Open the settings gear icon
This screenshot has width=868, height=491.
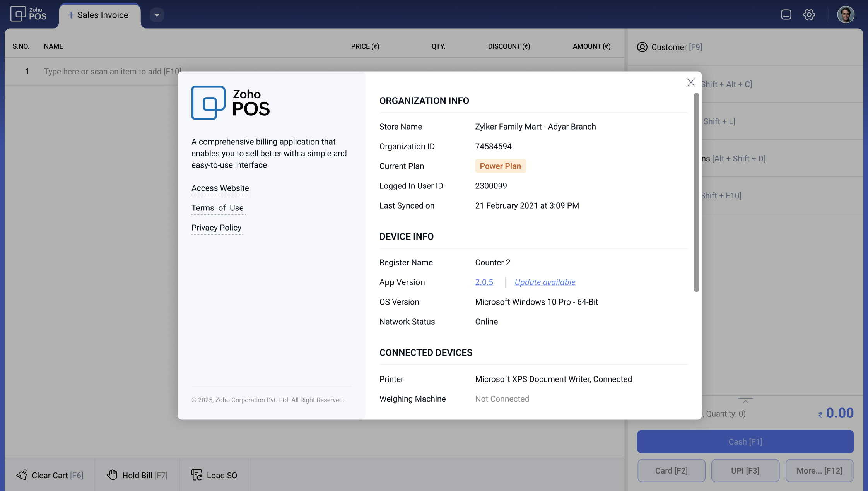(809, 15)
